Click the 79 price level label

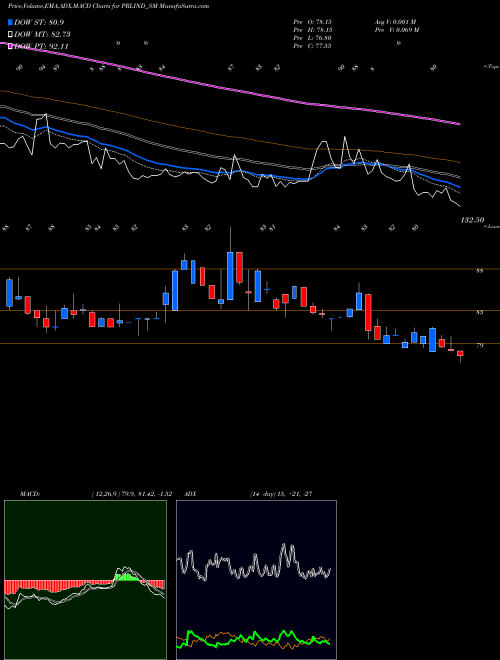point(479,345)
